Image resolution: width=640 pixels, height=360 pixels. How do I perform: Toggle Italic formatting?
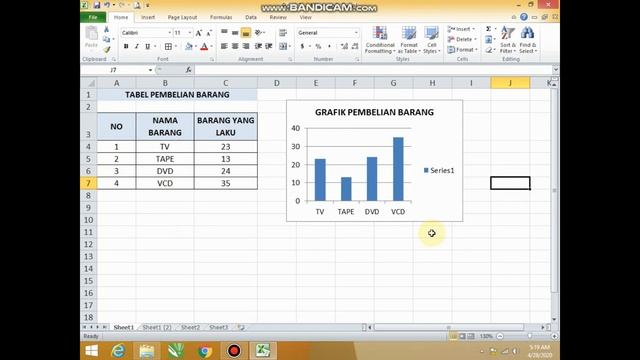point(137,47)
